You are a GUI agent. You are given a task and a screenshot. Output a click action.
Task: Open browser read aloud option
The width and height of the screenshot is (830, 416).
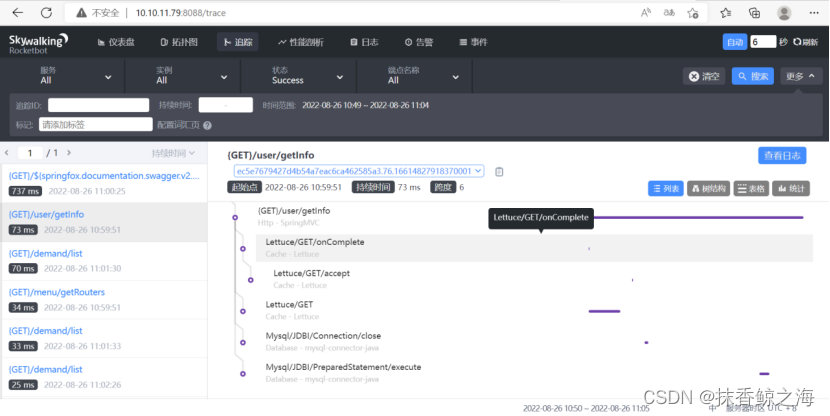[646, 13]
